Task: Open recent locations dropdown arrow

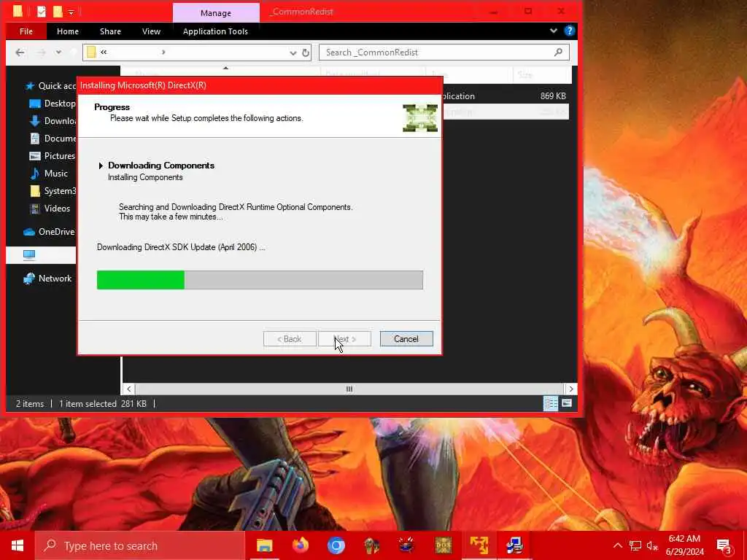Action: pyautogui.click(x=58, y=52)
